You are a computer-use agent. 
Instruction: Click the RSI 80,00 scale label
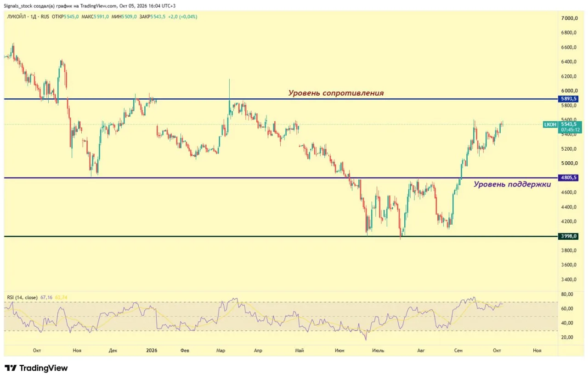pos(567,294)
